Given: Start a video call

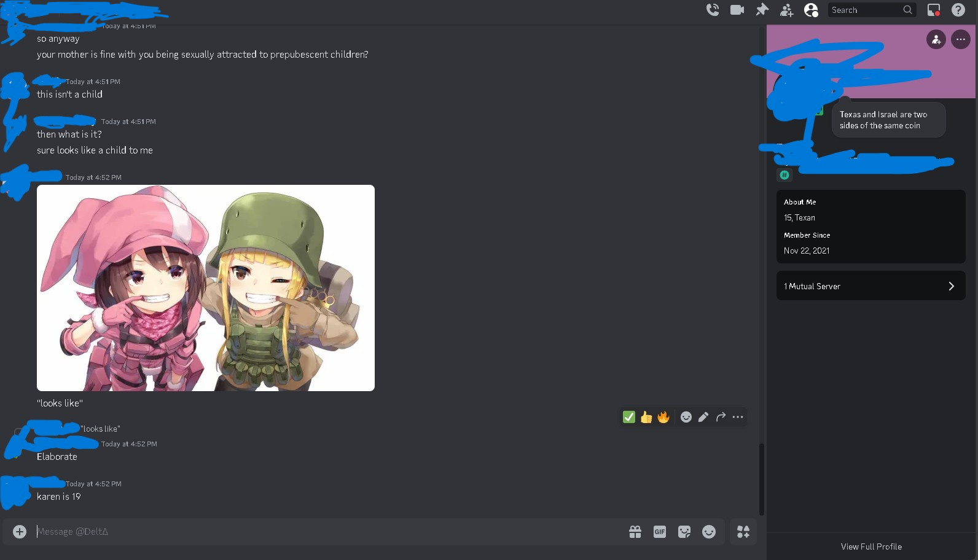Looking at the screenshot, I should 737,10.
